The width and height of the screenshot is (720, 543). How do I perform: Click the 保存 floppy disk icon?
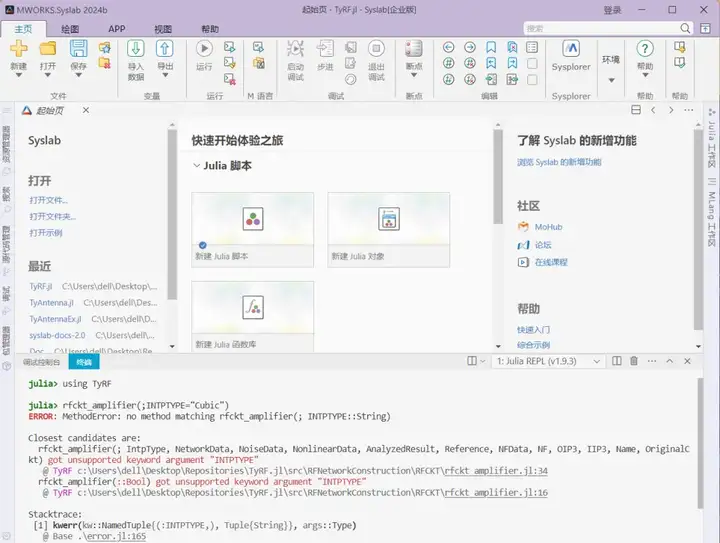79,48
